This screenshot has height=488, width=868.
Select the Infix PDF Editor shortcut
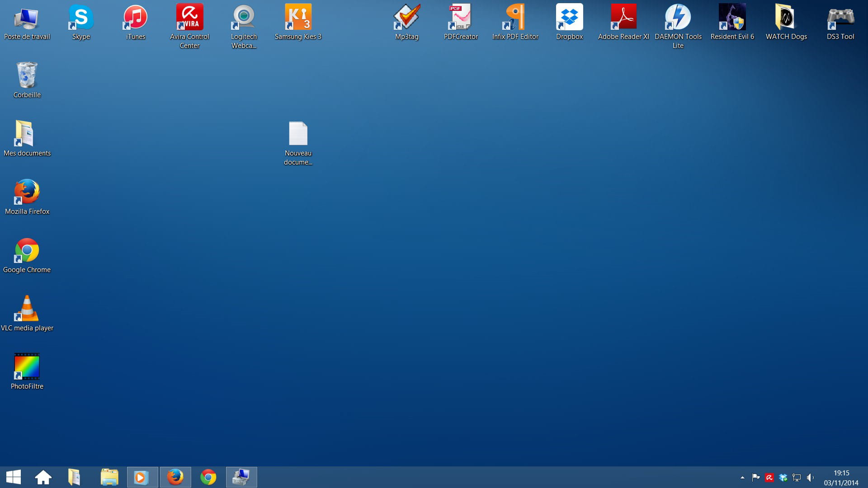pyautogui.click(x=515, y=23)
